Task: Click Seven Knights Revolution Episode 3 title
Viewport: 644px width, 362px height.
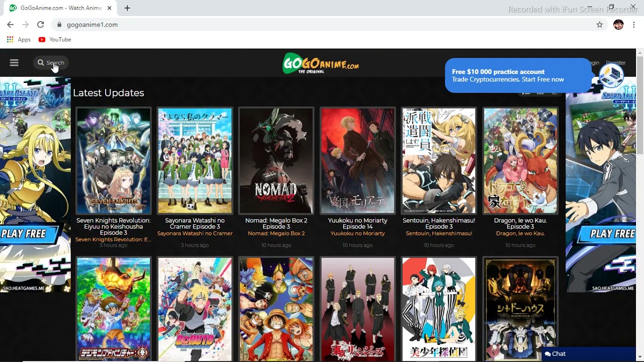Action: pyautogui.click(x=114, y=227)
